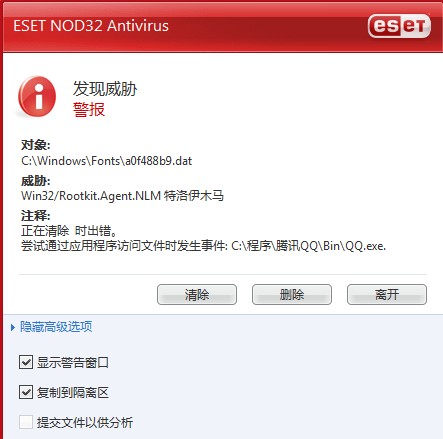The width and height of the screenshot is (443, 439).
Task: Uncheck the 显示警告窗口 checkbox
Action: pyautogui.click(x=26, y=362)
